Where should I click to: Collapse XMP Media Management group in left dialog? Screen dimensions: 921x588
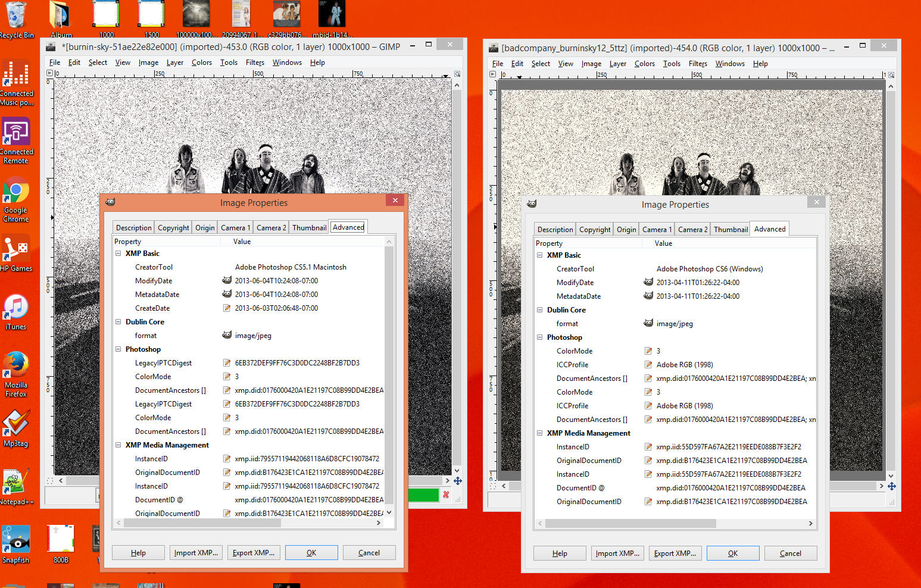point(118,445)
